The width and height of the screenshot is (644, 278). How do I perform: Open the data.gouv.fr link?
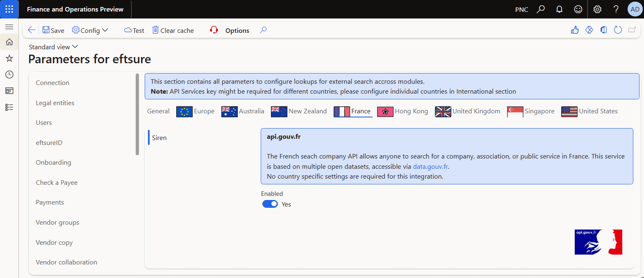point(430,166)
